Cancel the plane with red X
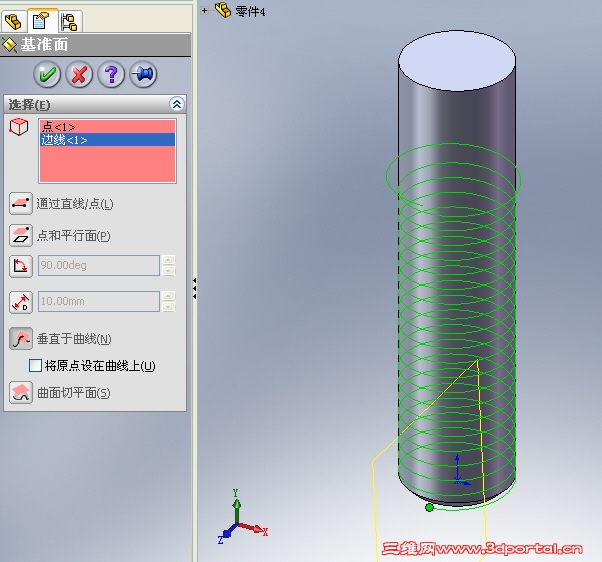Screen dimensions: 602x562 79,74
